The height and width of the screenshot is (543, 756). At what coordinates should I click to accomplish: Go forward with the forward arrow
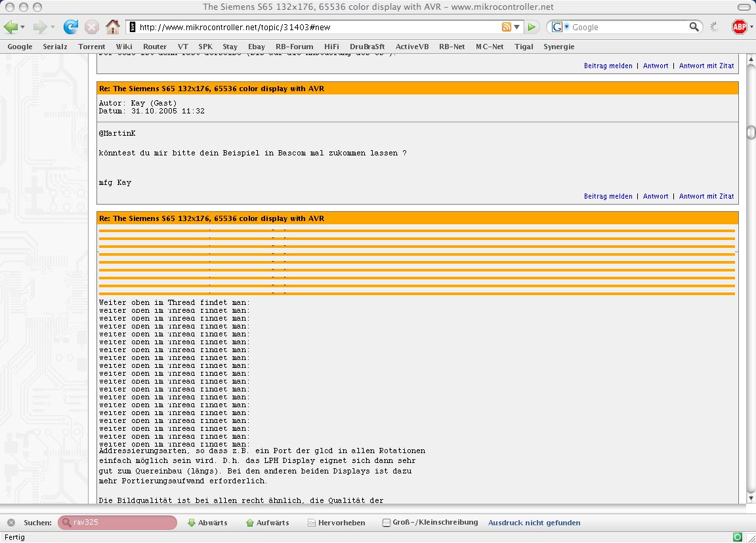click(40, 27)
